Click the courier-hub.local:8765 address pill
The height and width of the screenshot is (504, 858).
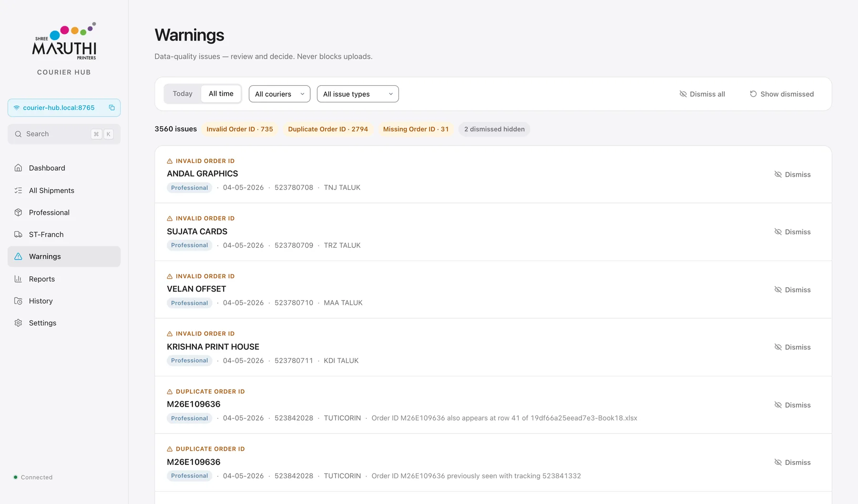tap(64, 108)
